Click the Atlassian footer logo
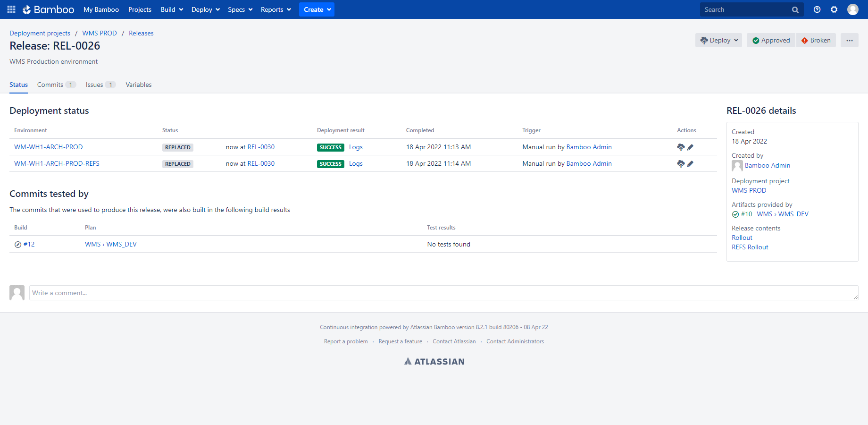Viewport: 868px width, 425px height. (x=434, y=361)
